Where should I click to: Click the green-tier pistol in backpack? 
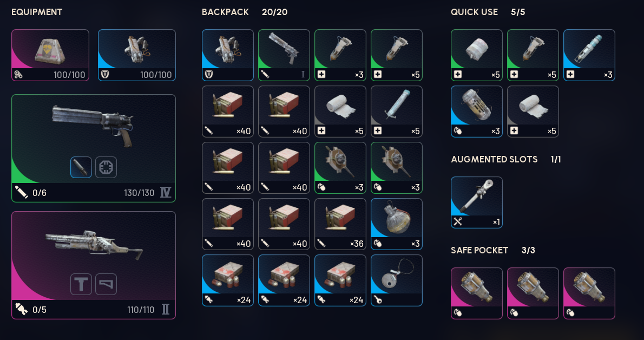pos(284,55)
